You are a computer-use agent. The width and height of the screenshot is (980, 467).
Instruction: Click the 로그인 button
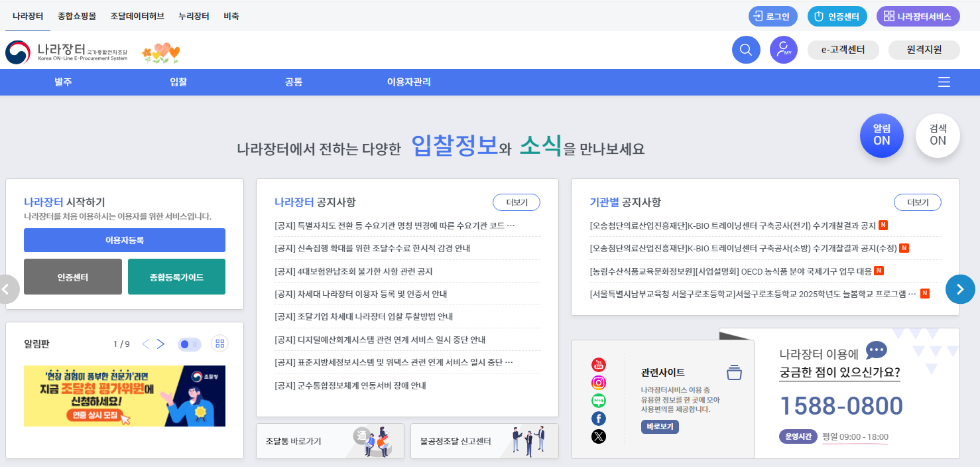(x=773, y=17)
